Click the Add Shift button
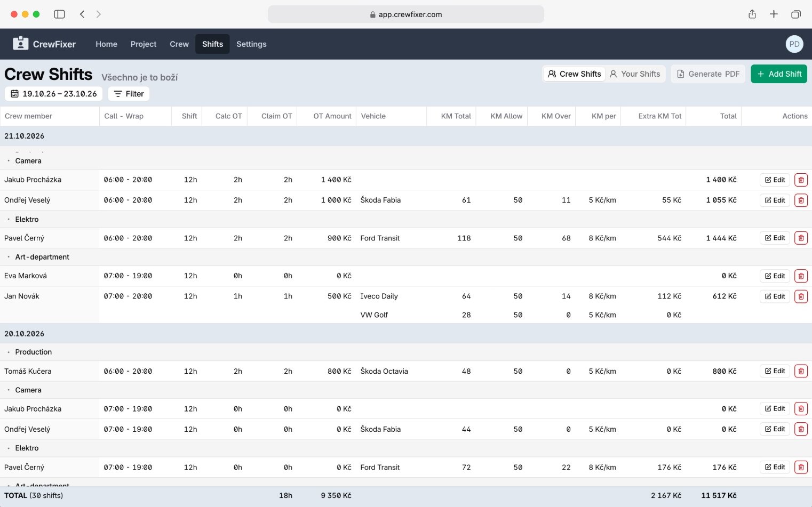The width and height of the screenshot is (812, 507). [x=779, y=74]
